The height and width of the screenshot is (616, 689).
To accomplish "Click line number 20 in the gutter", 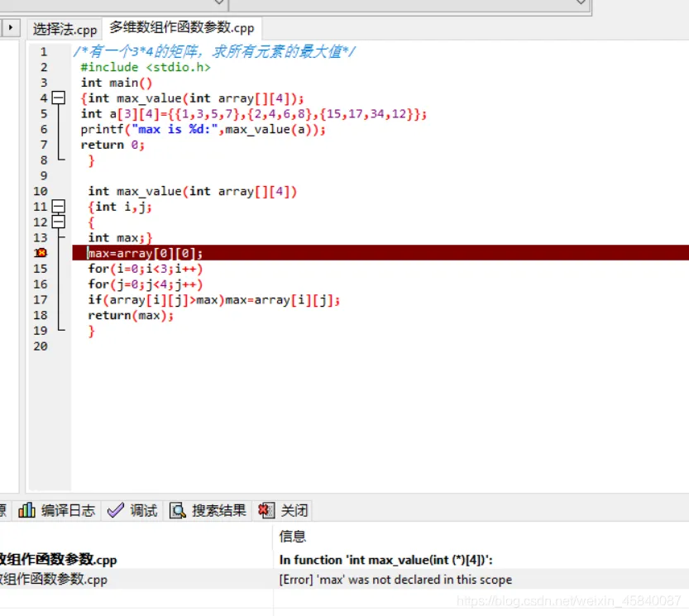I will point(41,346).
